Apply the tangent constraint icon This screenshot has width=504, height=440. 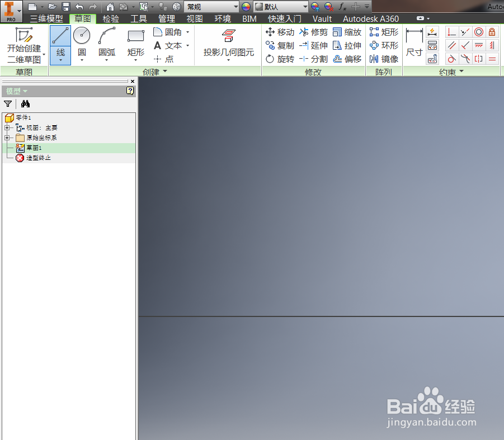point(452,59)
